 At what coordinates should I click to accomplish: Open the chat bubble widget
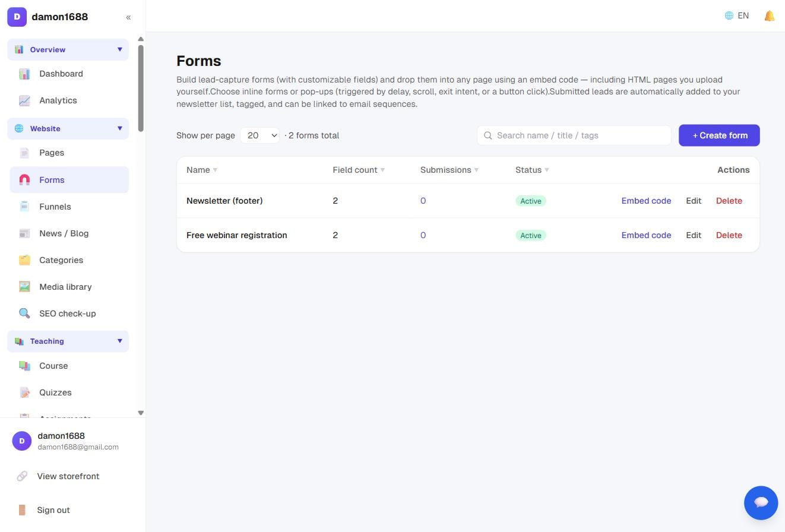click(x=761, y=503)
